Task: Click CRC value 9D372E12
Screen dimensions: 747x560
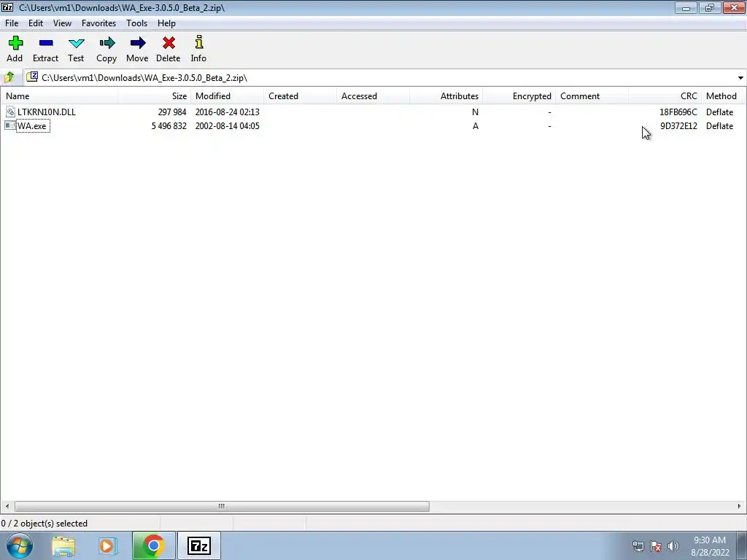Action: (x=679, y=126)
